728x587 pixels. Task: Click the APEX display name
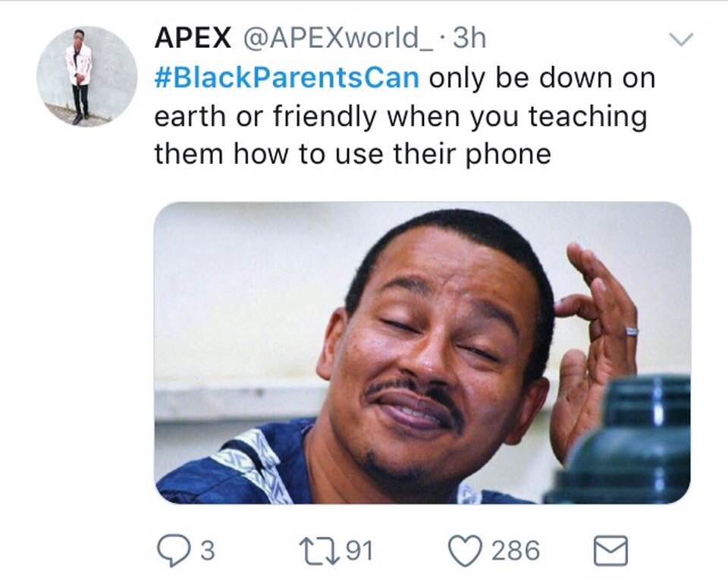tap(193, 38)
